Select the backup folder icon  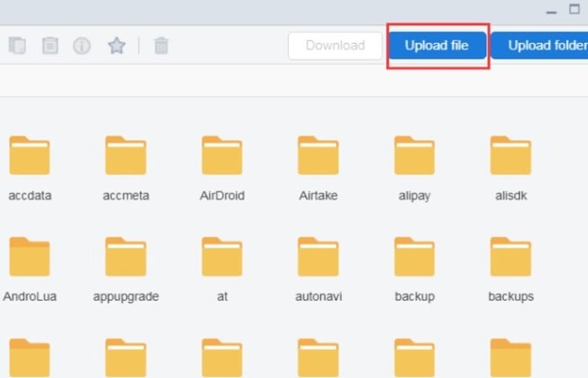[x=414, y=256]
